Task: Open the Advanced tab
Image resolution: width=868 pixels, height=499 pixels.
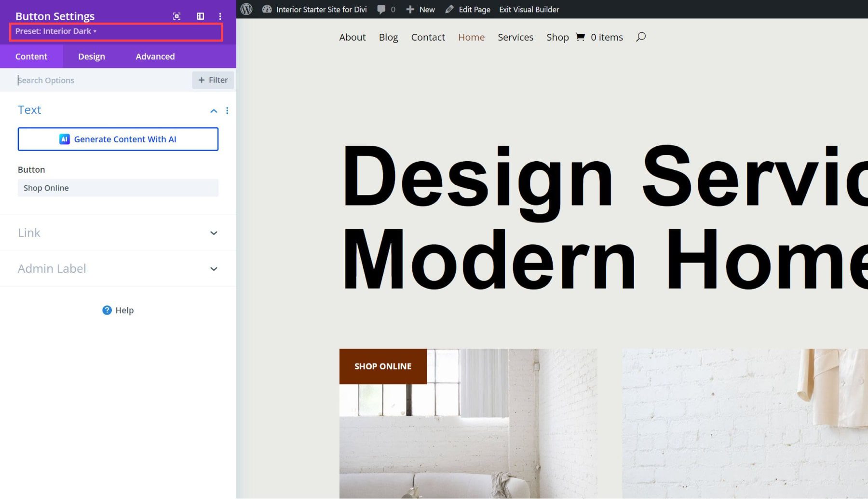Action: [155, 56]
